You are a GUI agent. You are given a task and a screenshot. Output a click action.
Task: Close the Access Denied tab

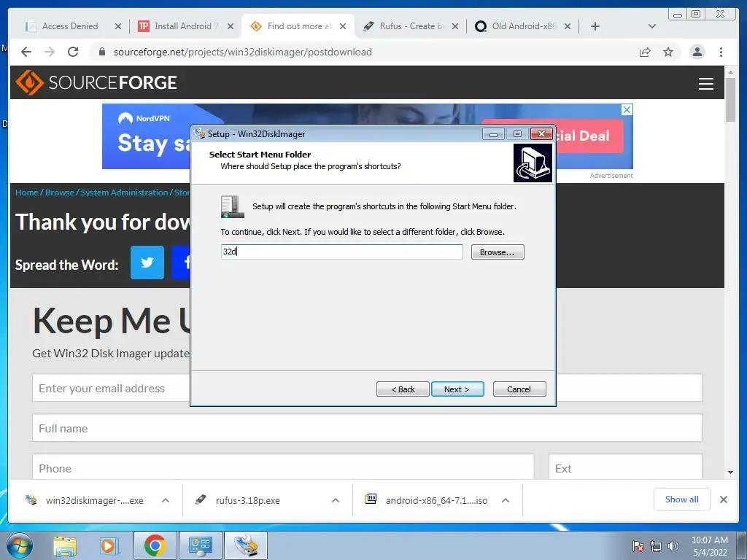pyautogui.click(x=118, y=26)
